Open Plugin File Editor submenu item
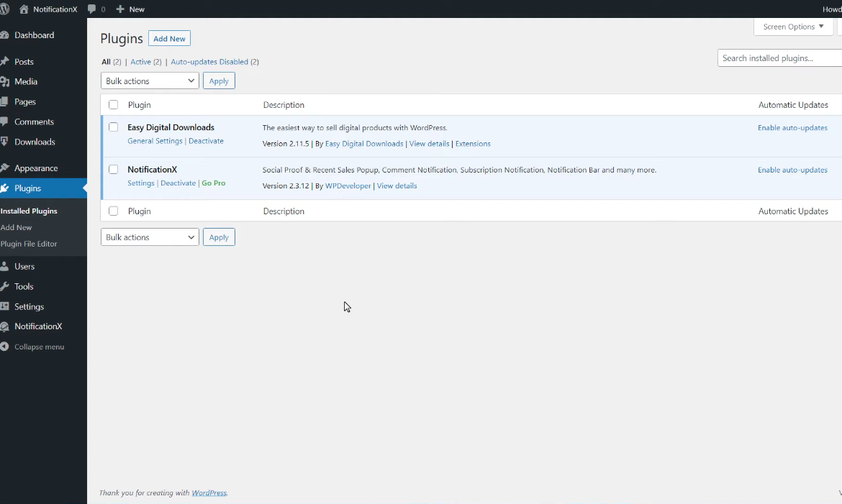The height and width of the screenshot is (504, 842). pyautogui.click(x=29, y=244)
